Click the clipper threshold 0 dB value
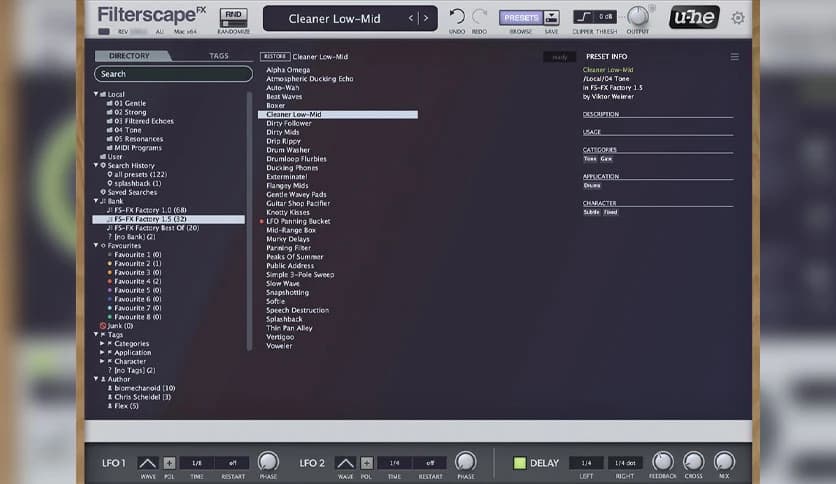 pos(606,17)
